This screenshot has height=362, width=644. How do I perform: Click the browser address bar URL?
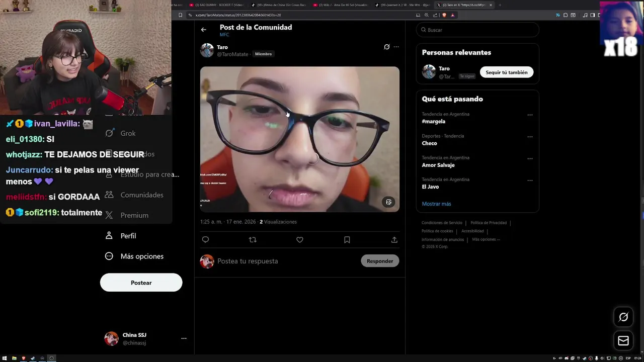238,15
